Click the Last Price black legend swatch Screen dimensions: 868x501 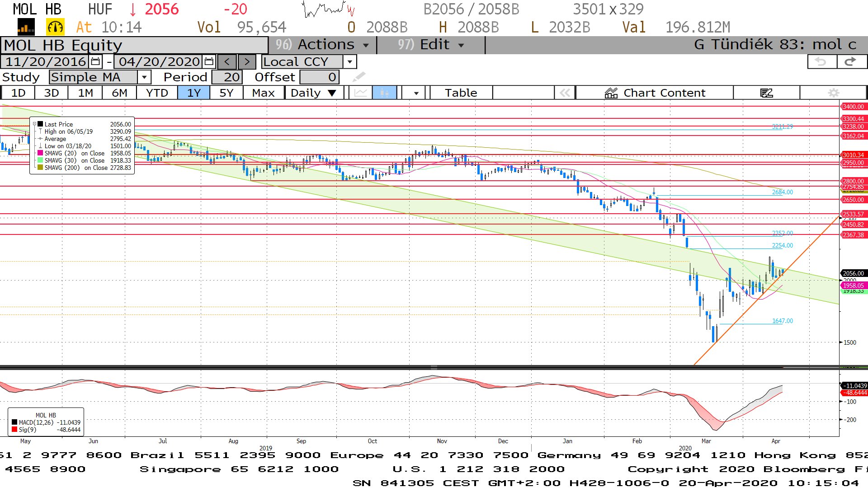40,124
